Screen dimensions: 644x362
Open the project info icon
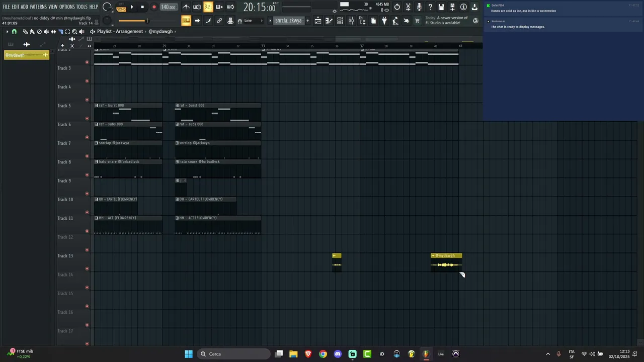[x=463, y=7]
